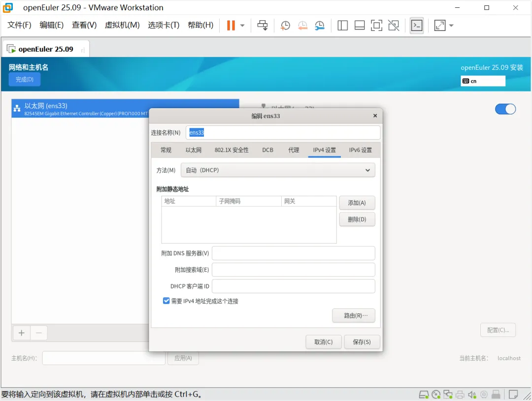Screen dimensions: 532x401
Task: Pause the virtual machine with the orange button
Action: [231, 26]
